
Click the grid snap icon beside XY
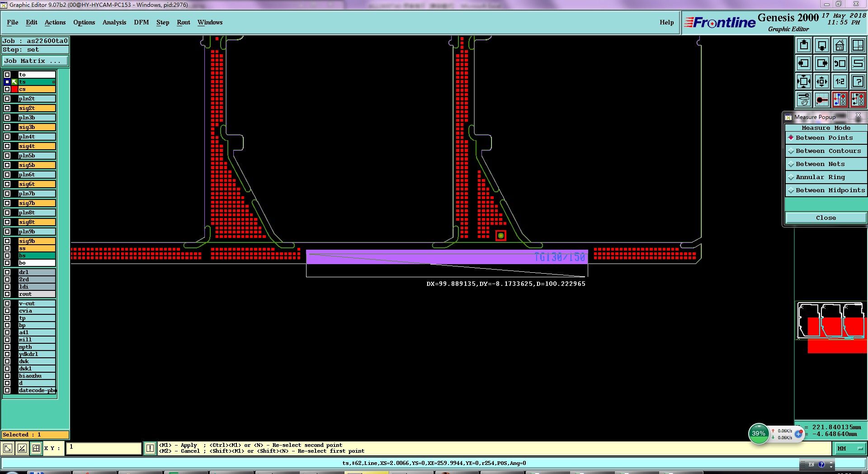36,448
